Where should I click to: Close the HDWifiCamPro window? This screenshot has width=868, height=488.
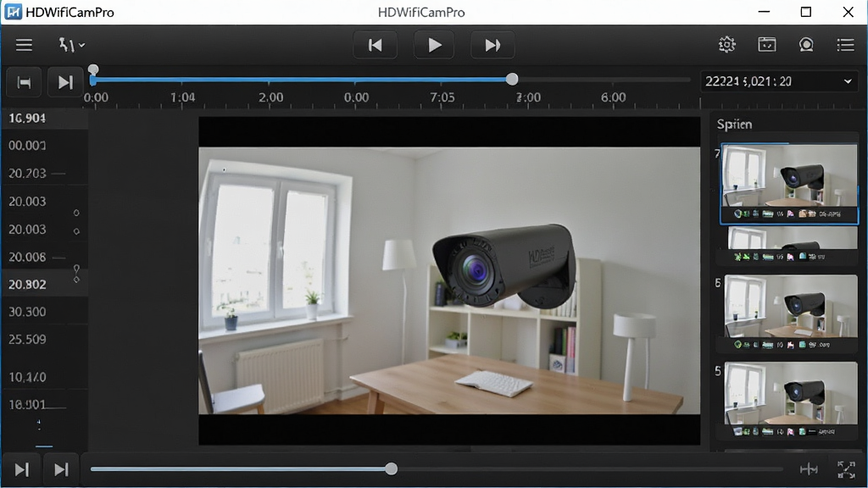[x=848, y=12]
